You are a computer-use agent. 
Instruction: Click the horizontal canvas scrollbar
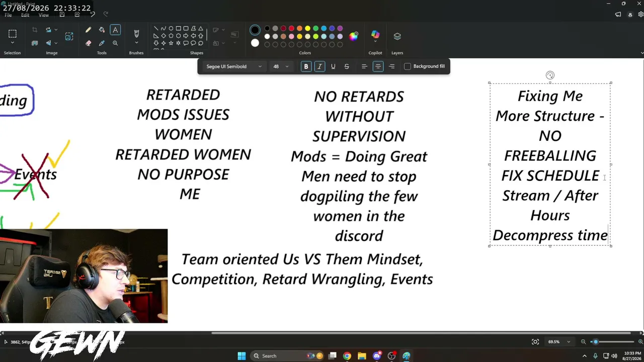[421, 333]
